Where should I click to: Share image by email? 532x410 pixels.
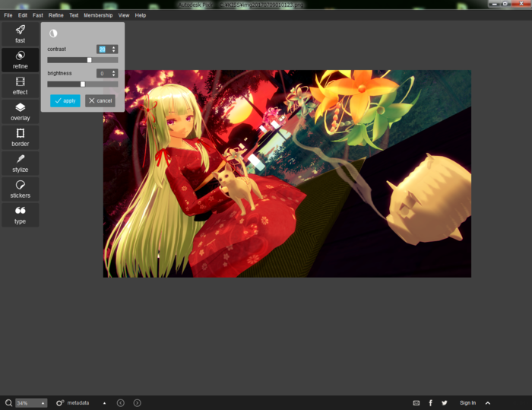click(416, 403)
